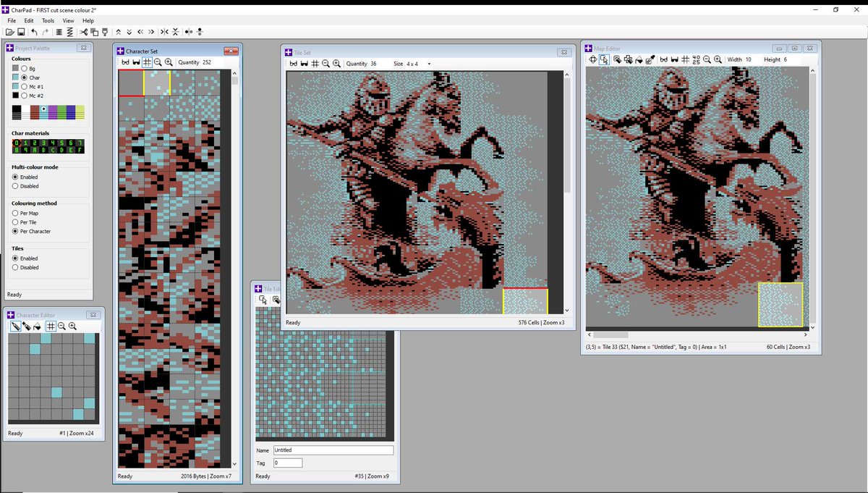Click the save icon on the main toolbar
The height and width of the screenshot is (493, 868).
(x=22, y=32)
